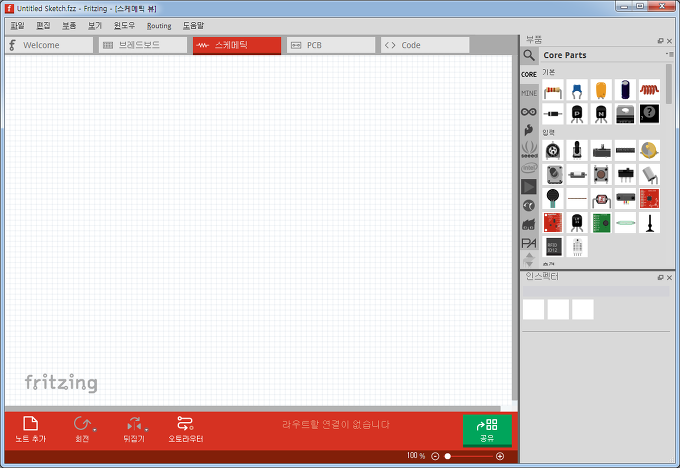Click the Add Note (노트 추가) button
The height and width of the screenshot is (468, 680).
click(30, 429)
